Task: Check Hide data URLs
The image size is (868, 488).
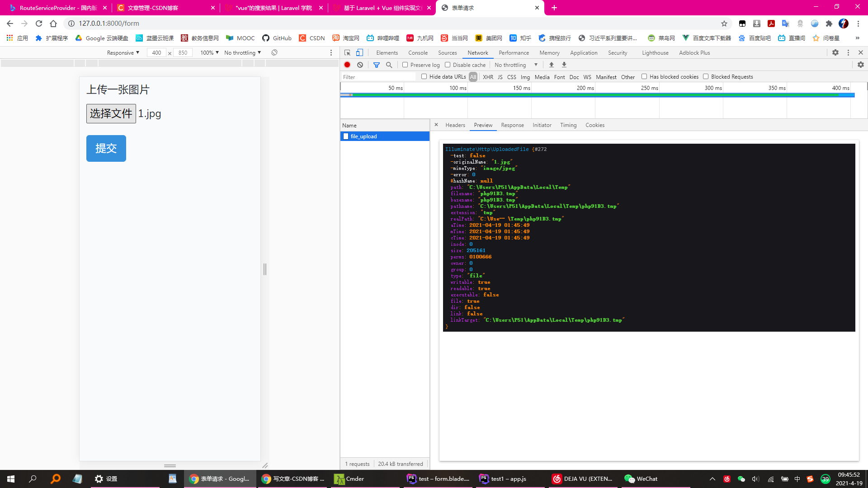Action: coord(424,76)
